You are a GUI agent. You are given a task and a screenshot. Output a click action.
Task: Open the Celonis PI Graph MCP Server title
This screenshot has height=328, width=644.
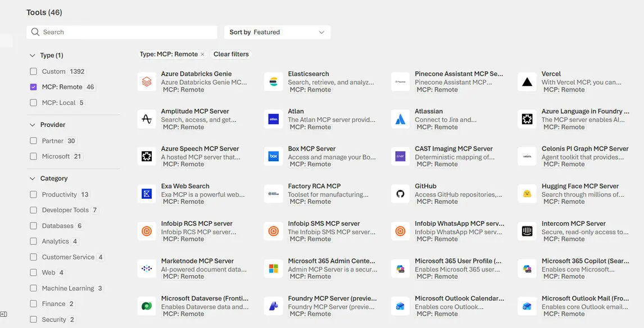(x=585, y=149)
